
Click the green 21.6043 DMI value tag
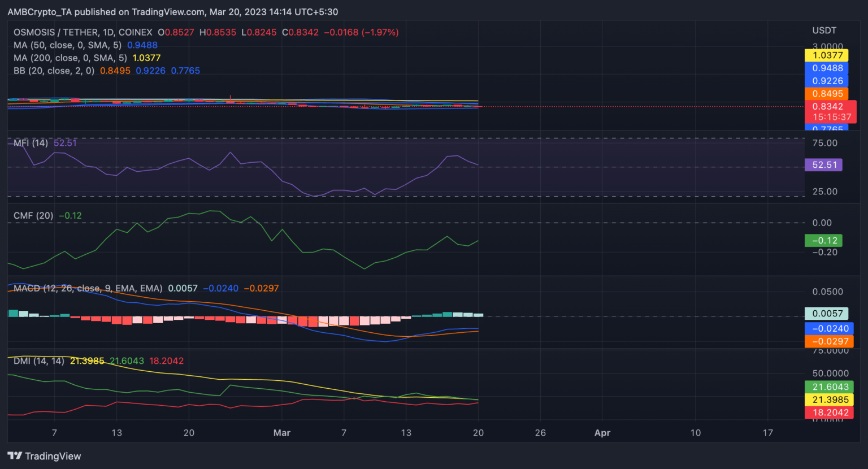click(x=829, y=387)
